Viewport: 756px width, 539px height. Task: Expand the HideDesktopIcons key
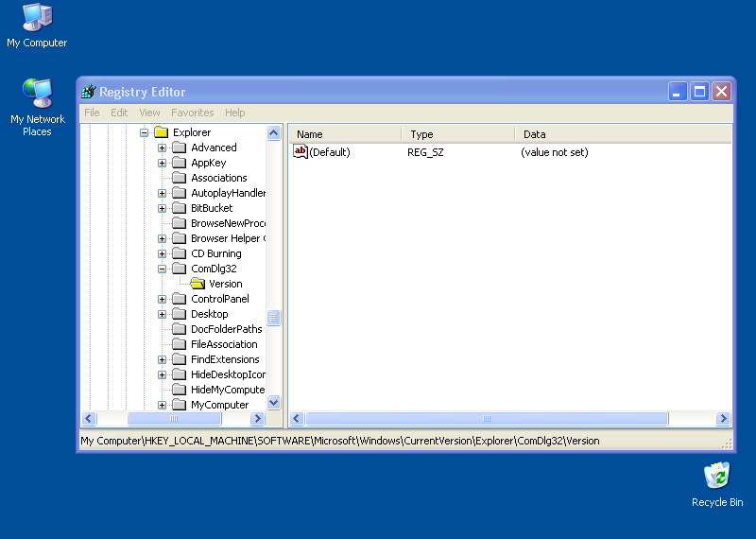pyautogui.click(x=162, y=374)
